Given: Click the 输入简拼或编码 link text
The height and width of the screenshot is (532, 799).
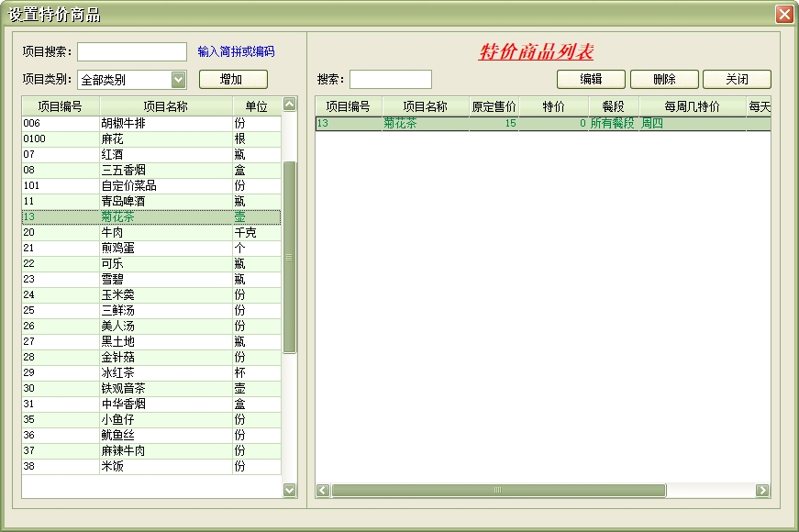Looking at the screenshot, I should (x=236, y=52).
